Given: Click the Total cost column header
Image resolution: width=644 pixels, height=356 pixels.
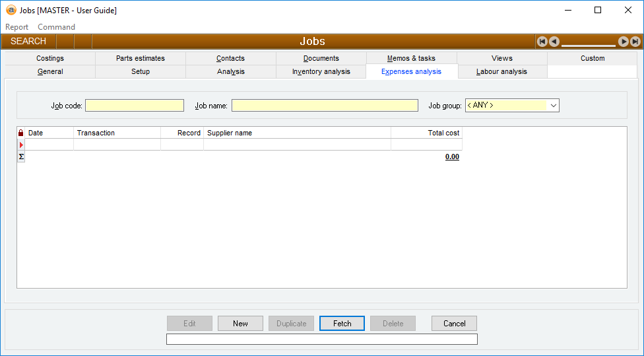Looking at the screenshot, I should 426,133.
